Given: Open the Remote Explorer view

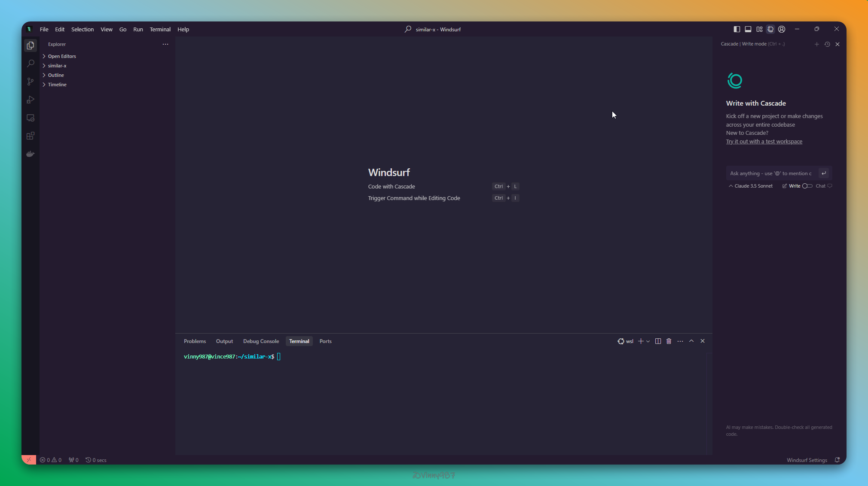Looking at the screenshot, I should tap(31, 118).
